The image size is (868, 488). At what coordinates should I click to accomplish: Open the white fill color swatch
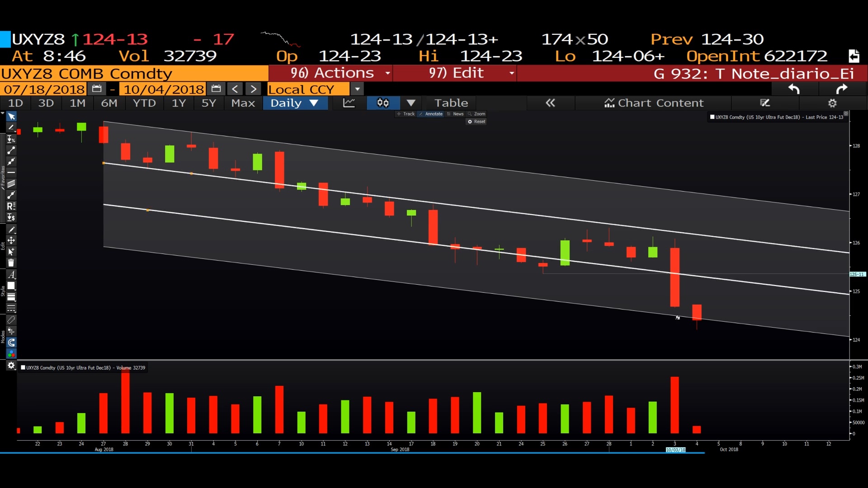(11, 286)
